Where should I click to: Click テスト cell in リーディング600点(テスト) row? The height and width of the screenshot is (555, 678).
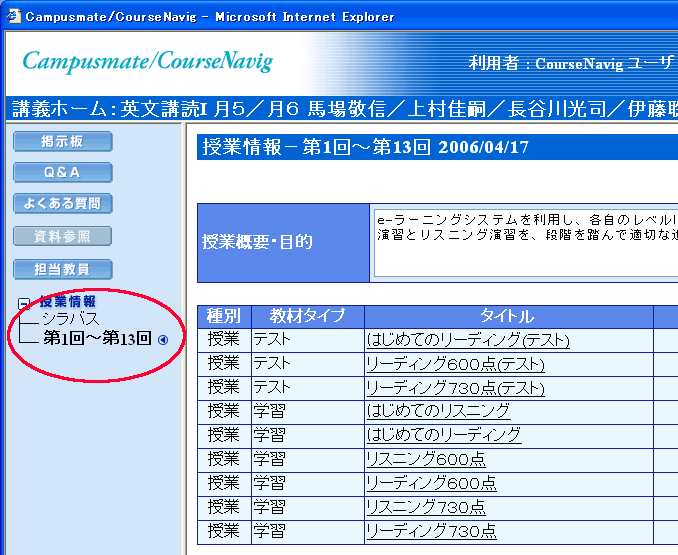(x=307, y=364)
